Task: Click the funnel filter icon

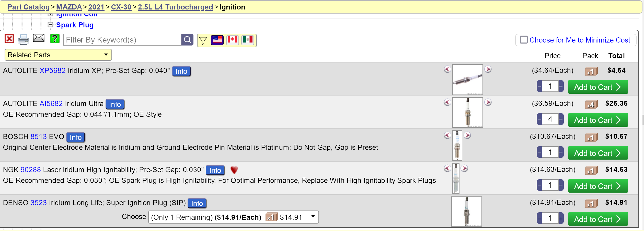Action: 203,40
